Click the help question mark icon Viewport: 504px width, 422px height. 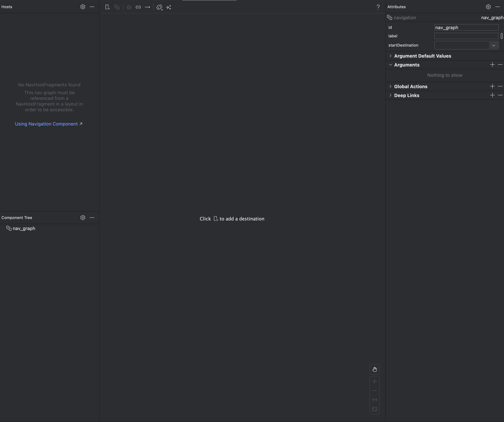pos(378,7)
